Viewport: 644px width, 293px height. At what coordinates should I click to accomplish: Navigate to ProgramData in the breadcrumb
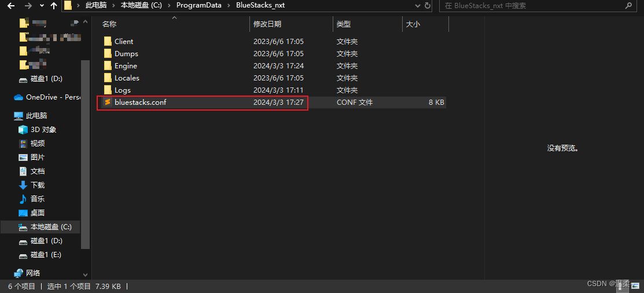[199, 6]
